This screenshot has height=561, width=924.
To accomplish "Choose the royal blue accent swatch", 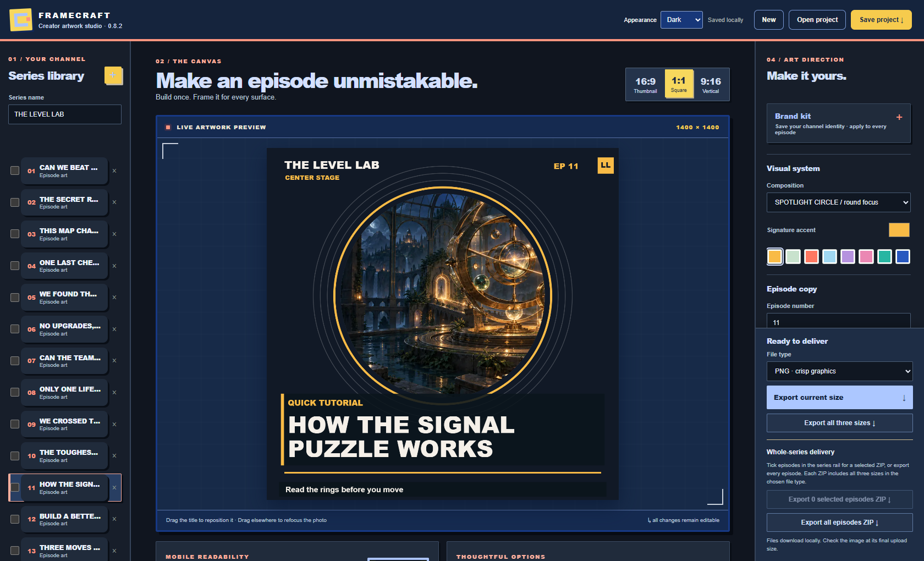I will click(x=903, y=256).
